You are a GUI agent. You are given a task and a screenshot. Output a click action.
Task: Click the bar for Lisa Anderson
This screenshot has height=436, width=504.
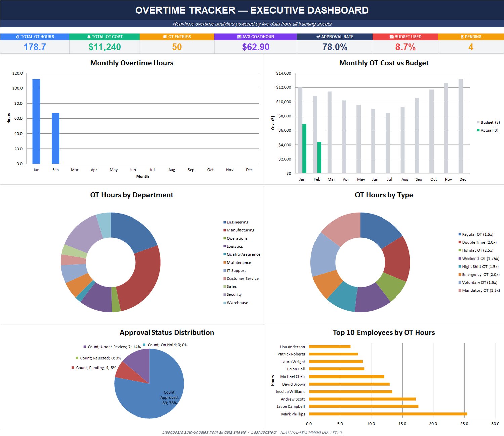(x=330, y=347)
